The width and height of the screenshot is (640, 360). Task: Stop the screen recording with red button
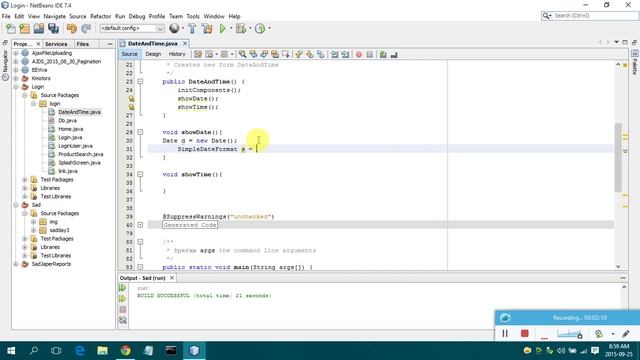point(524,333)
